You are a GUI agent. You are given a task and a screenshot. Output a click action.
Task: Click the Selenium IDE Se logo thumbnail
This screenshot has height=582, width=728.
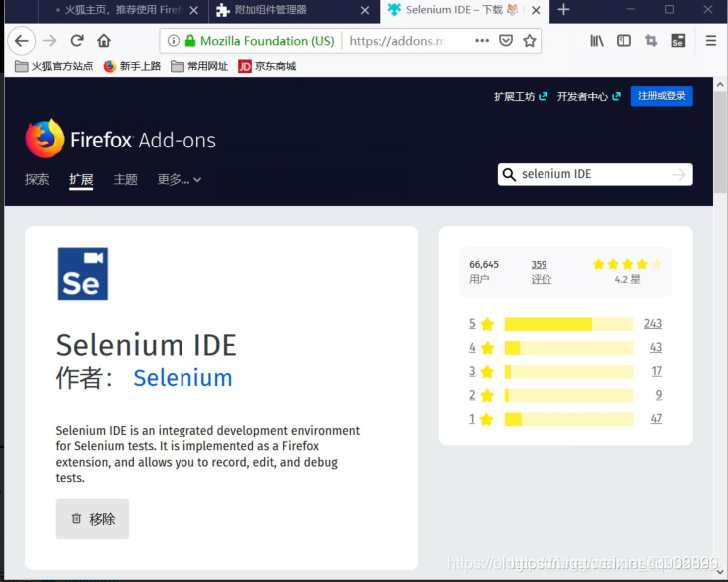83,274
